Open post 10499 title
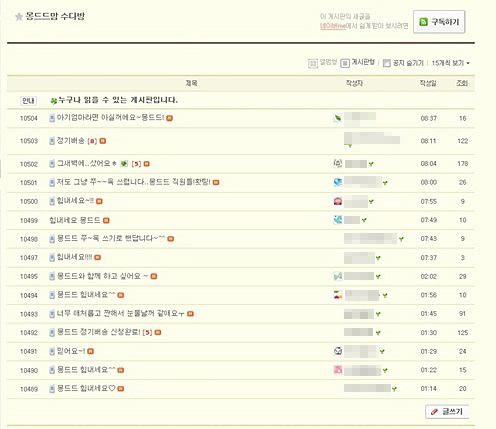The width and height of the screenshot is (496, 429). click(74, 220)
